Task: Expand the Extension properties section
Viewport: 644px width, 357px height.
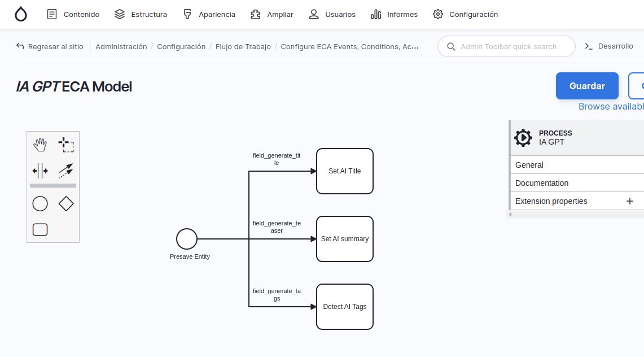Action: tap(551, 201)
